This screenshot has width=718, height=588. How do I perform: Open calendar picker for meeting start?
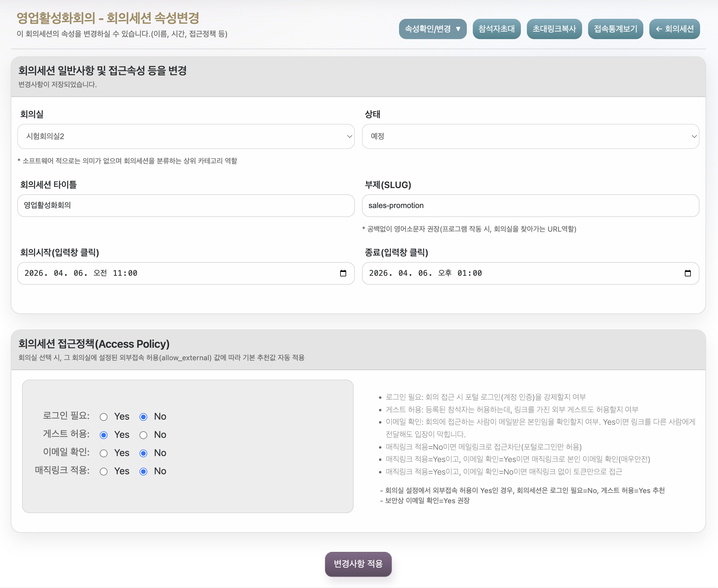pos(343,273)
